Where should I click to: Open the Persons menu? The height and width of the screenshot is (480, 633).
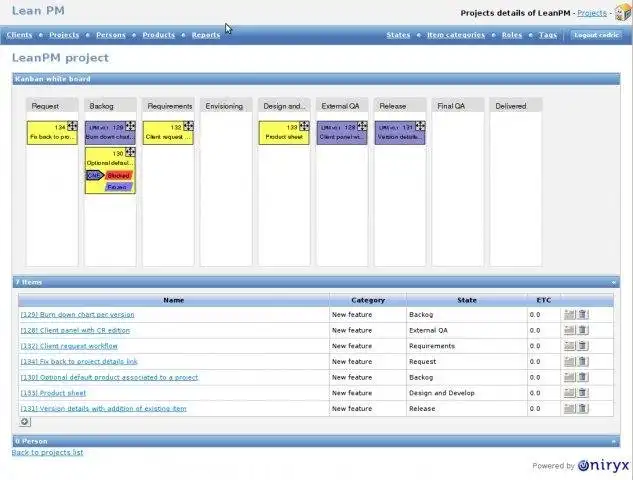[111, 35]
